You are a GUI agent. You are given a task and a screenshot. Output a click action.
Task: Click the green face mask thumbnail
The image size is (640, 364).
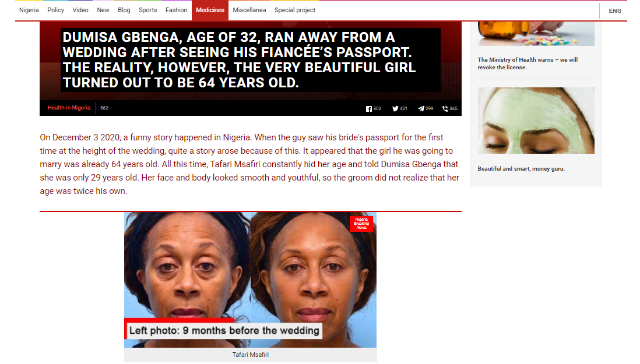point(536,121)
